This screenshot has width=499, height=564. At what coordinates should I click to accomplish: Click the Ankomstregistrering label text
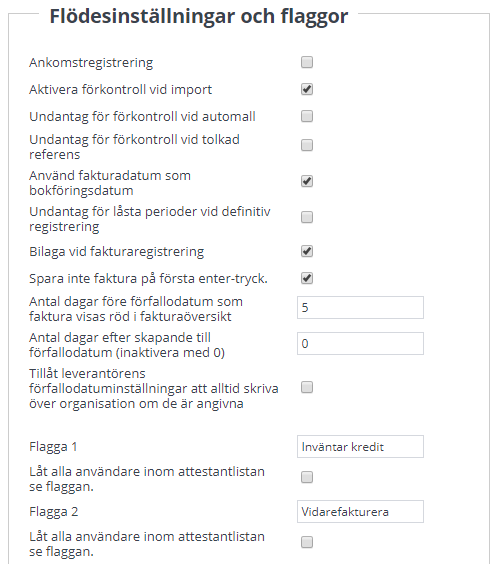pyautogui.click(x=91, y=63)
